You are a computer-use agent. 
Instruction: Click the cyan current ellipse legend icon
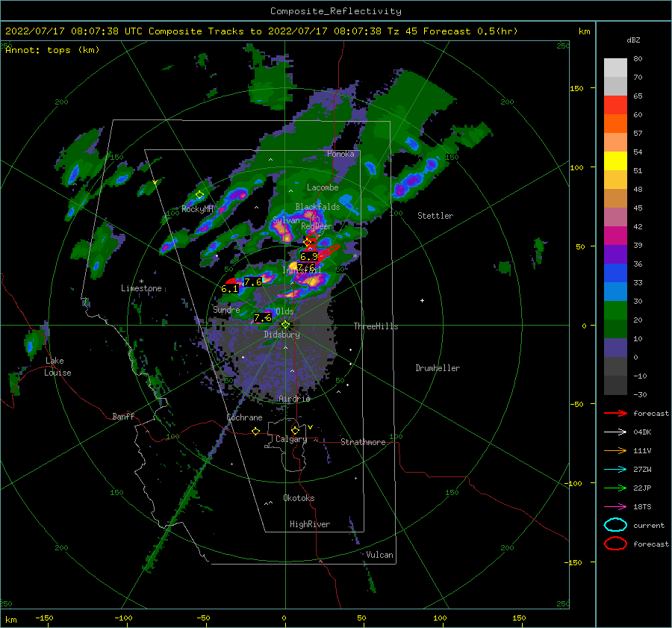point(615,525)
